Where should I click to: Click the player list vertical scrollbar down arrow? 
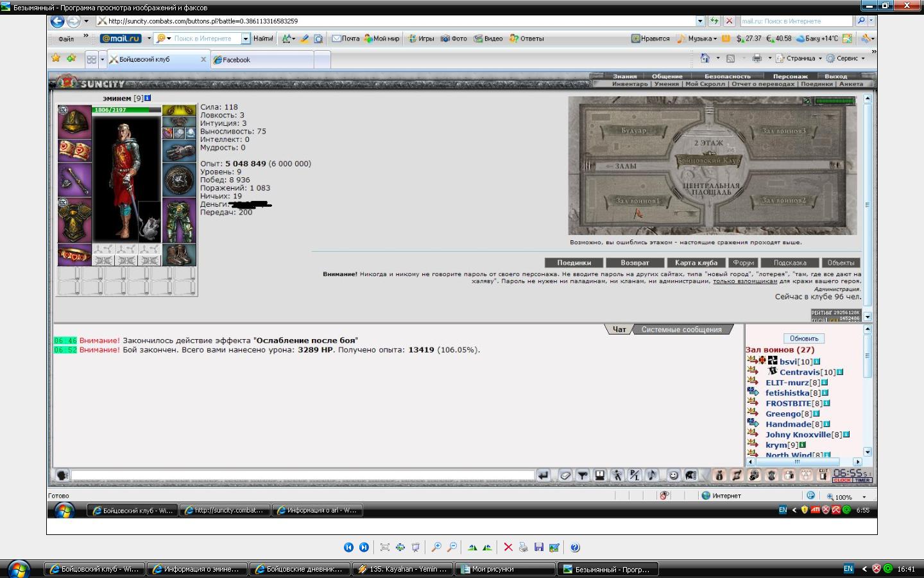[868, 452]
